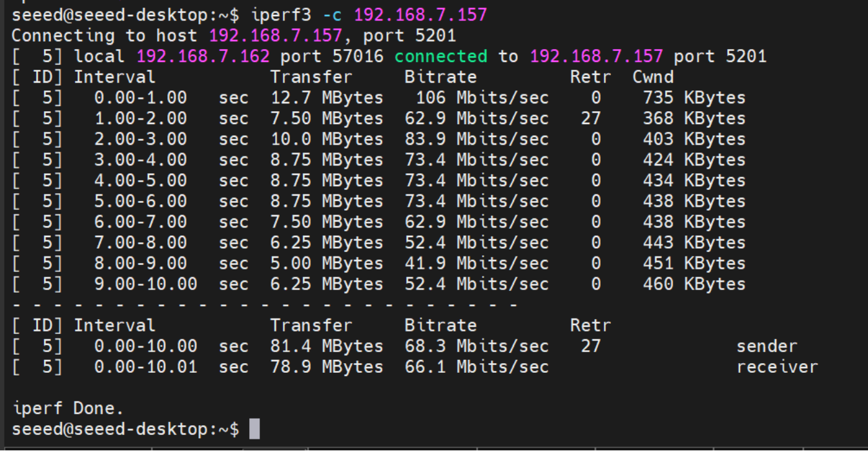
Task: Select the local IP 192.168.7.162
Action: point(203,56)
